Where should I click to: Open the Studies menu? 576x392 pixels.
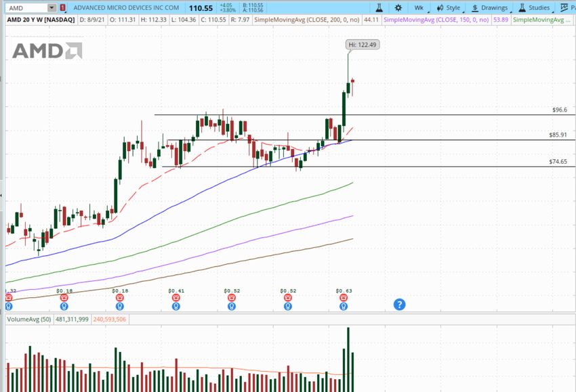(x=535, y=7)
